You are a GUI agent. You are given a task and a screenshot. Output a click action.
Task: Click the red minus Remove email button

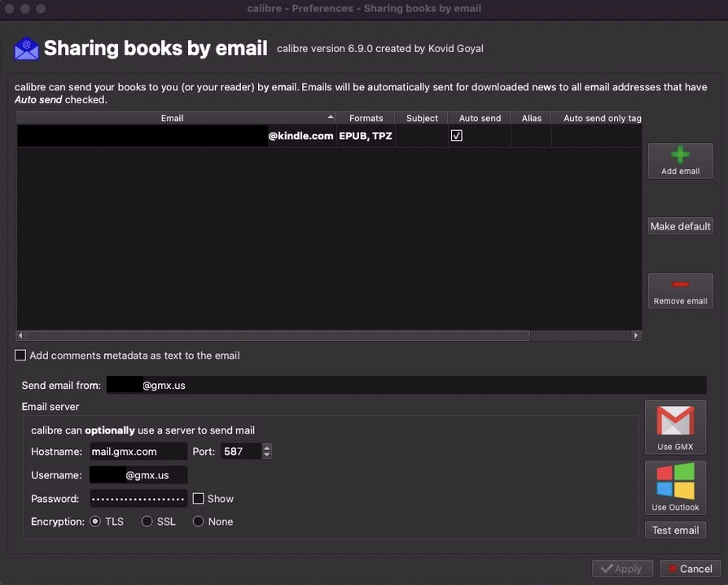point(680,291)
